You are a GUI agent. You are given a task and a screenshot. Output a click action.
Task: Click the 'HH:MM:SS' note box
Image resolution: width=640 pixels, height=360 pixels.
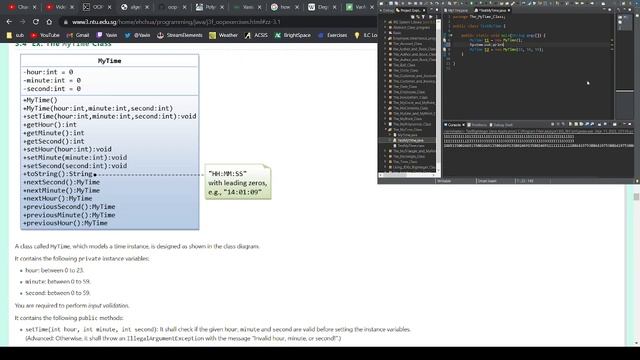(238, 182)
